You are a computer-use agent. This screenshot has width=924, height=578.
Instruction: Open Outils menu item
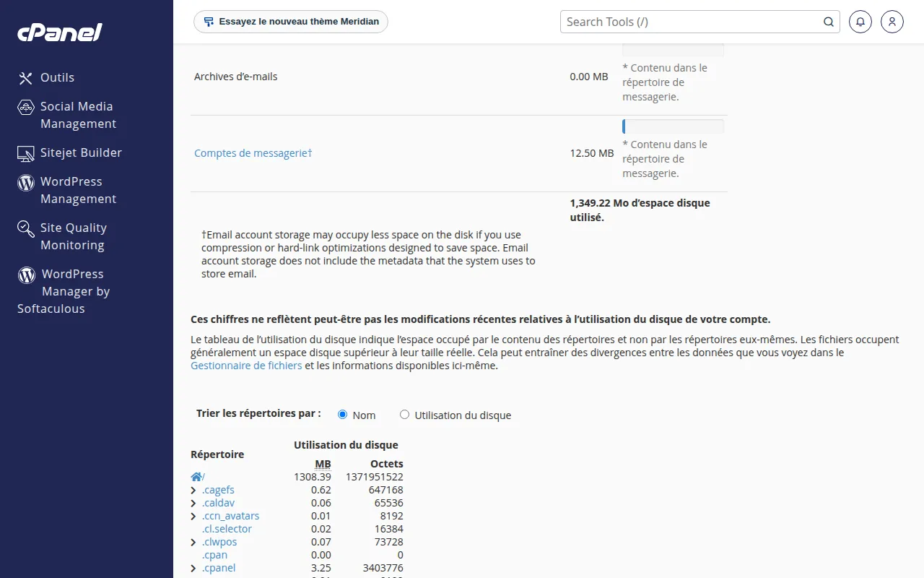57,77
